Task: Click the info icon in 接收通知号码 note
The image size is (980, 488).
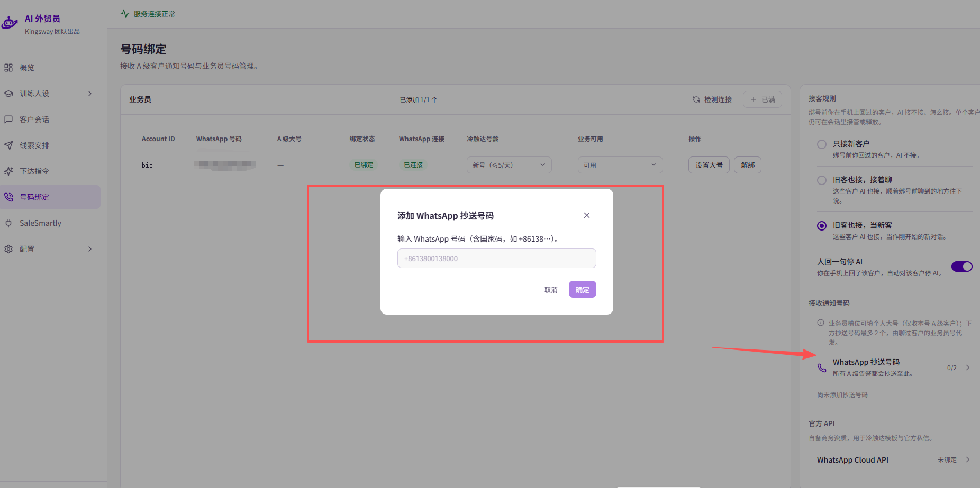Action: click(821, 323)
